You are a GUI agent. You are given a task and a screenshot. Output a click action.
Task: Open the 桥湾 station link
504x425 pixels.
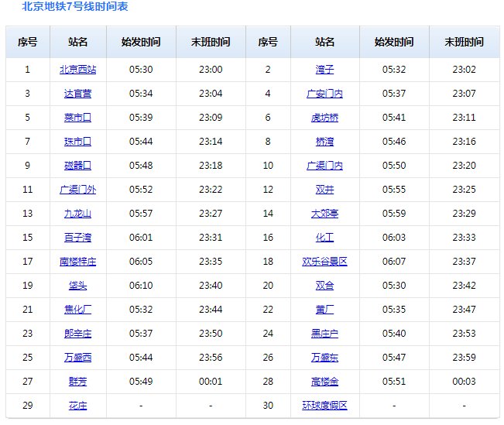pyautogui.click(x=324, y=142)
